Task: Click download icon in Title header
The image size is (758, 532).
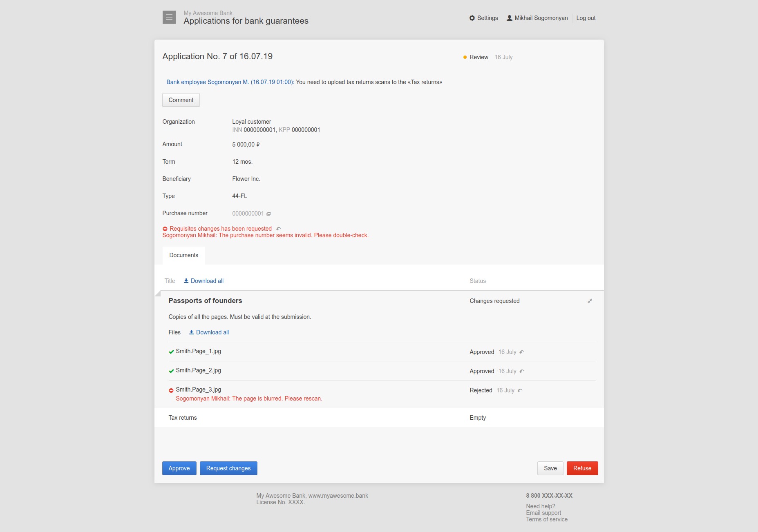Action: coord(186,281)
